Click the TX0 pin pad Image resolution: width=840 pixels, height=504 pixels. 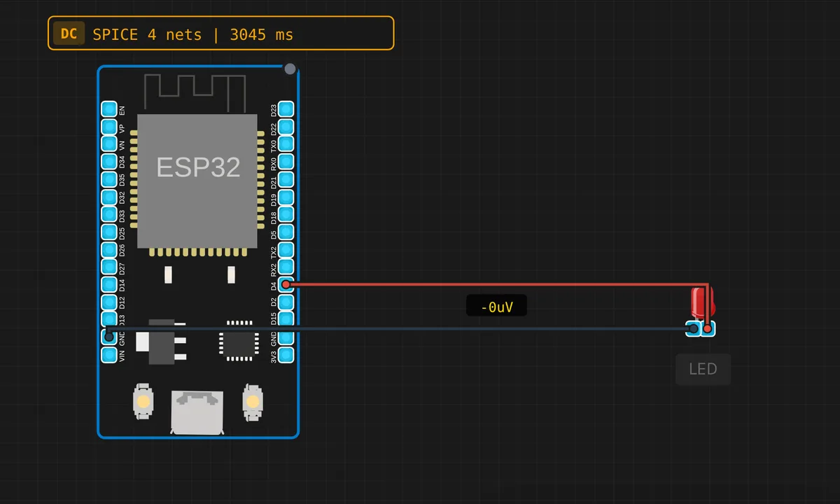tap(286, 144)
